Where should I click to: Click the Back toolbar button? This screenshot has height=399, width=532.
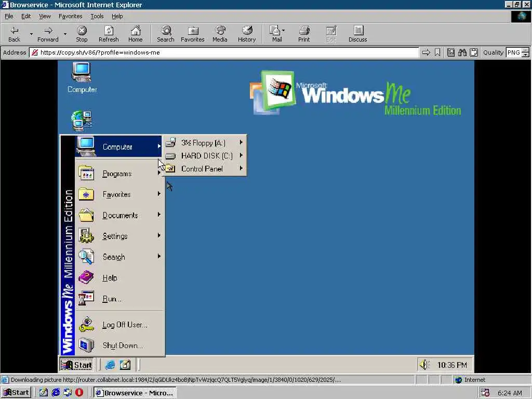pos(14,34)
